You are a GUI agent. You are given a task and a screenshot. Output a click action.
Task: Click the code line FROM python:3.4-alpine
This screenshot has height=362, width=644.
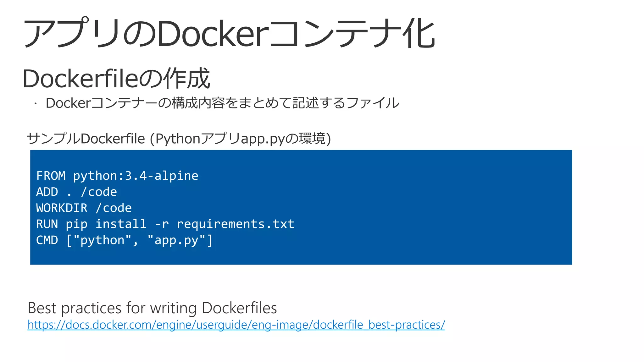(117, 176)
